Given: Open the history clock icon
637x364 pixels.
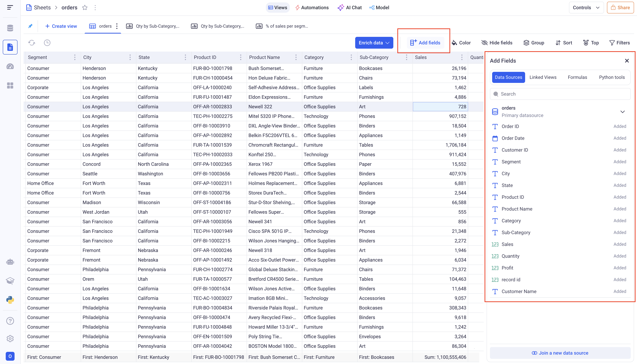Looking at the screenshot, I should [x=47, y=43].
